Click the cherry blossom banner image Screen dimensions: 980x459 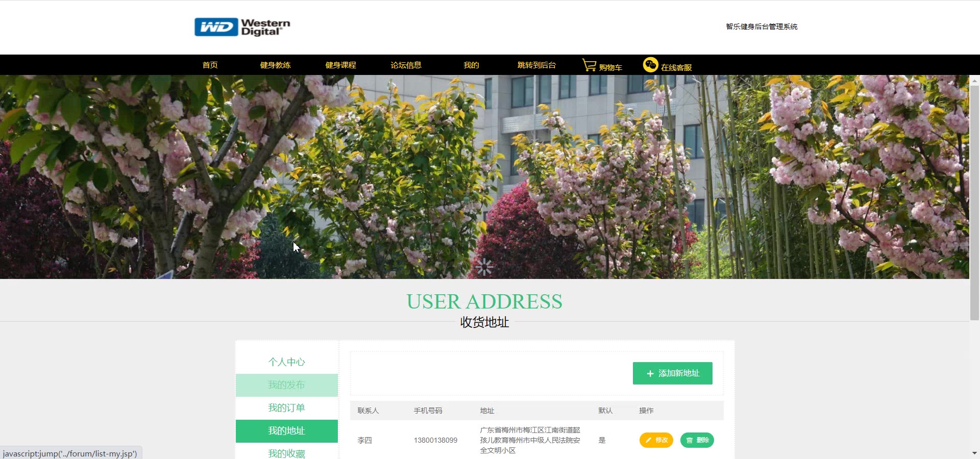[x=484, y=177]
